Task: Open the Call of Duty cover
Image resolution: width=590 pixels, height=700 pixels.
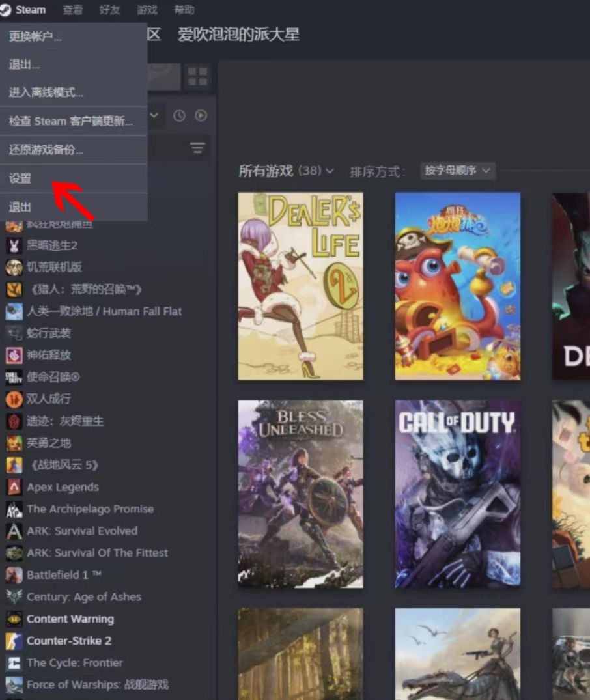Action: (457, 494)
